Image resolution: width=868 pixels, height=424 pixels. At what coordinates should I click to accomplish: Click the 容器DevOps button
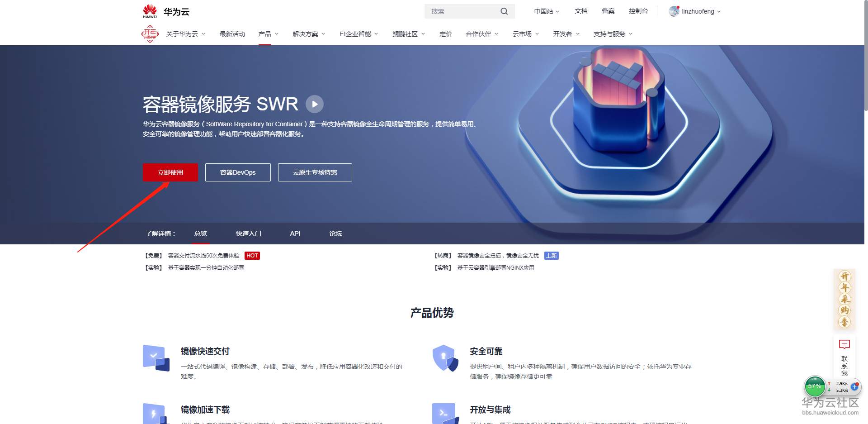[238, 172]
